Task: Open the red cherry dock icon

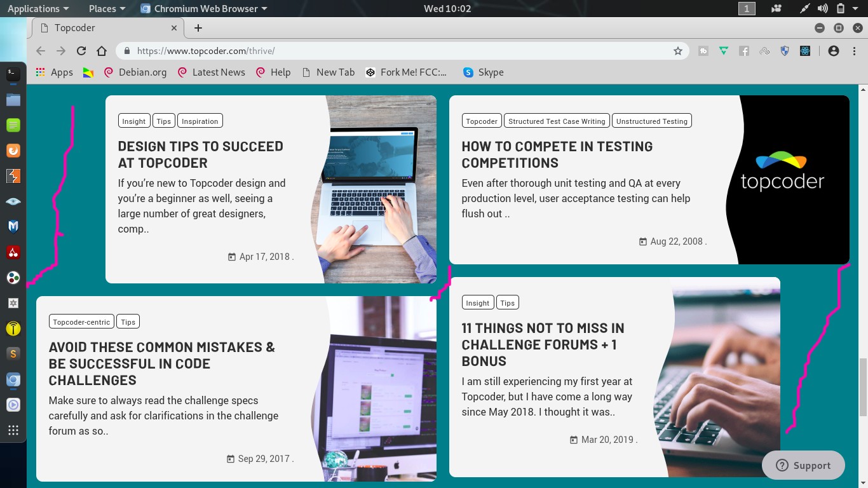Action: (x=13, y=252)
